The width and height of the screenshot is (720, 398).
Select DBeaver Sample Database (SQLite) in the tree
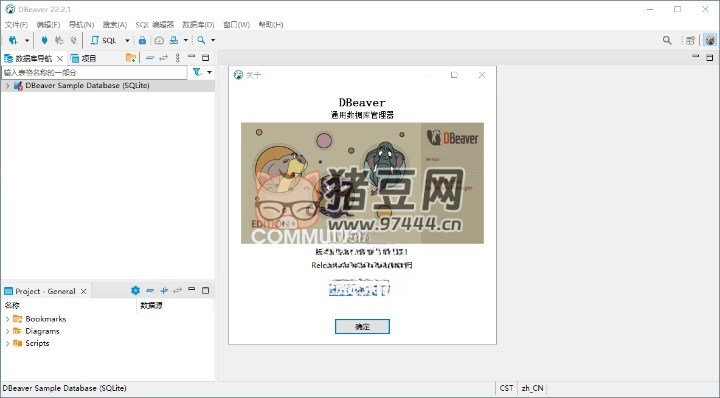tap(87, 86)
